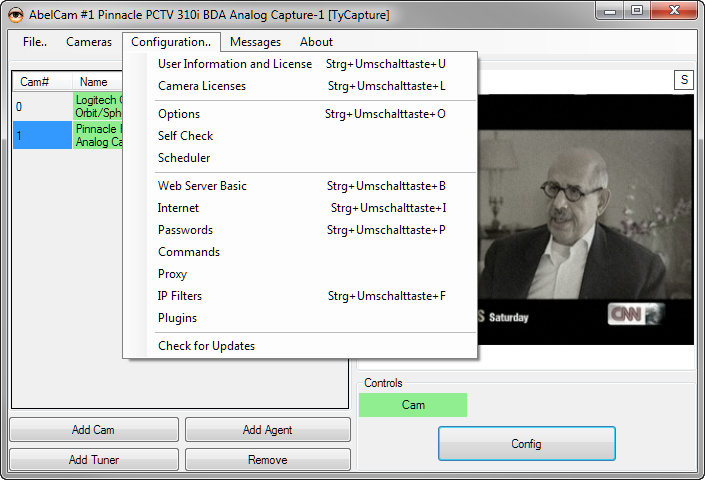Image resolution: width=705 pixels, height=480 pixels.
Task: Open the Messages menu
Action: point(255,42)
